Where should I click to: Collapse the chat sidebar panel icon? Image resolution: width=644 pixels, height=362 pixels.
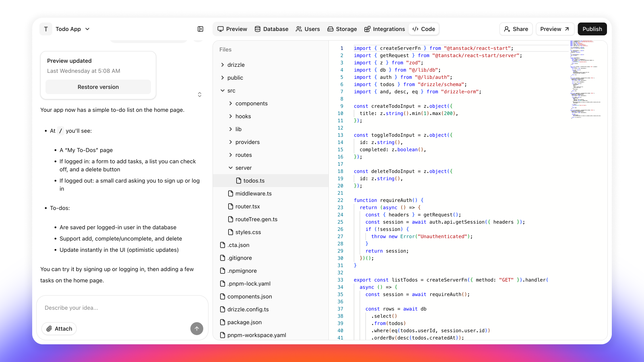point(200,29)
